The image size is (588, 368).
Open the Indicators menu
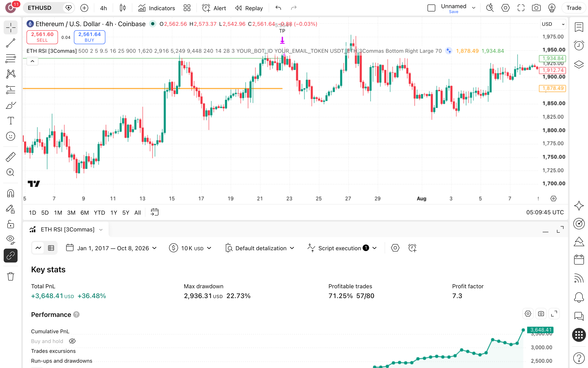point(156,8)
